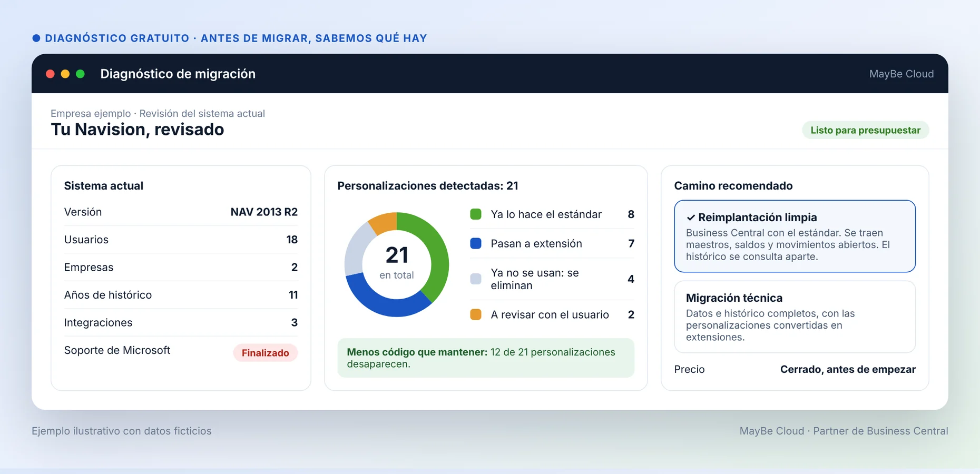Click 'MayBe Cloud' in the dark title bar

[901, 74]
